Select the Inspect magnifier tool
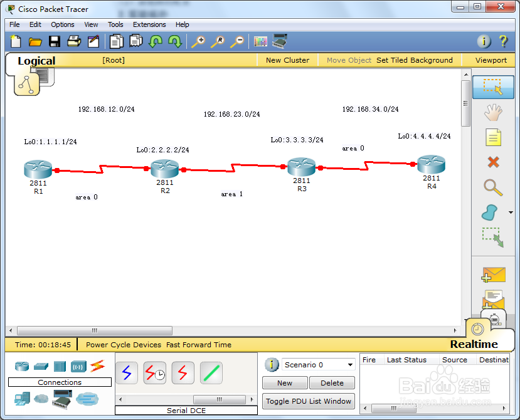Image resolution: width=520 pixels, height=420 pixels. pyautogui.click(x=493, y=187)
